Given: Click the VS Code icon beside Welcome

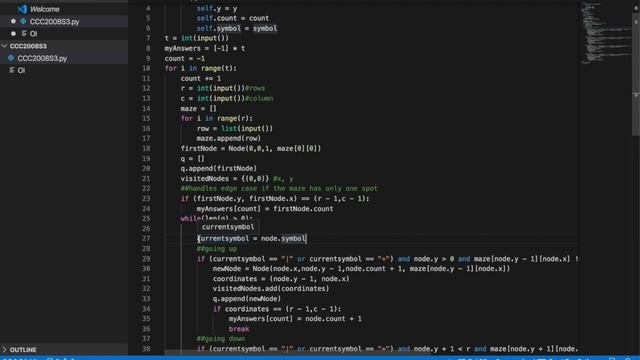Looking at the screenshot, I should (22, 9).
